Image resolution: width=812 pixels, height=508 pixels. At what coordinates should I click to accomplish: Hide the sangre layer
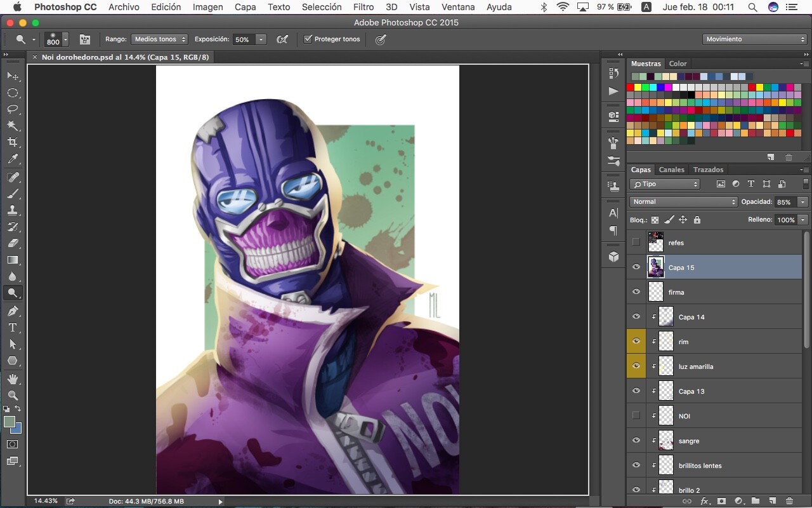click(x=636, y=441)
